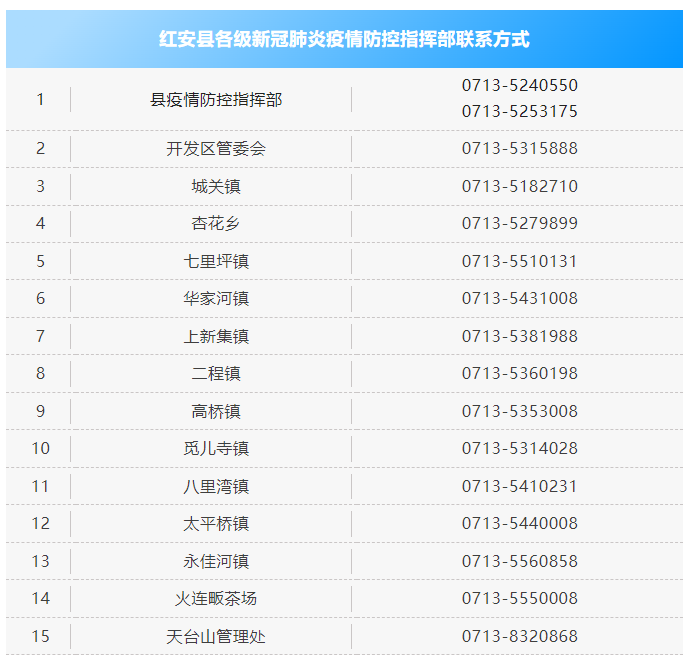Click phone number 0713-5315888
The width and height of the screenshot is (690, 662).
click(519, 149)
